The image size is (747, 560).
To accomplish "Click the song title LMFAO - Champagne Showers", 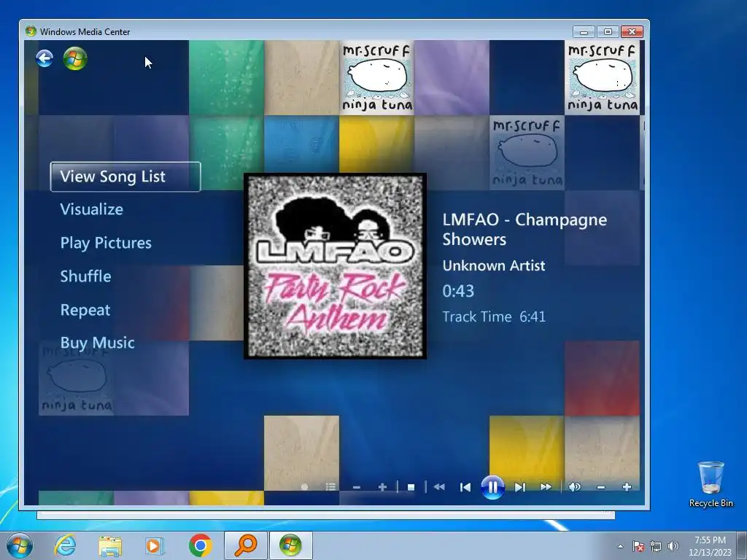I will click(x=525, y=229).
